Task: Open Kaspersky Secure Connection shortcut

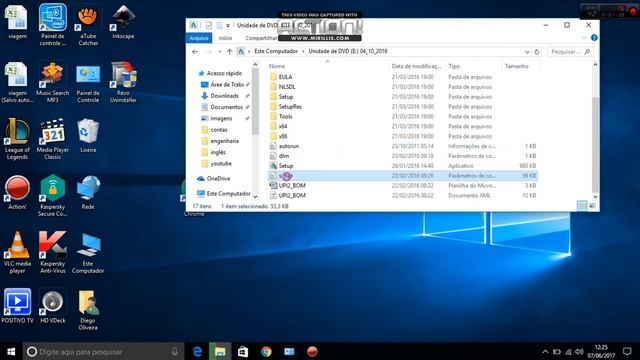Action: click(53, 196)
